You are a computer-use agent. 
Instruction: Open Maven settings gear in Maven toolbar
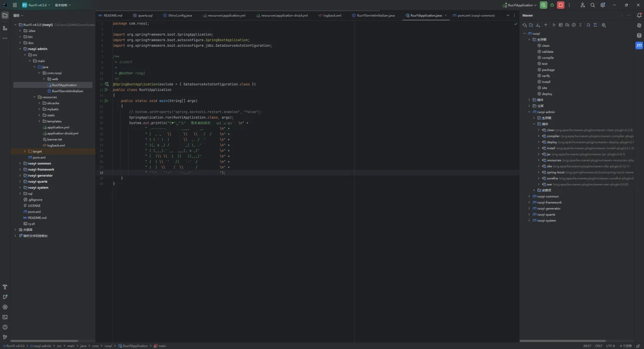point(604,25)
